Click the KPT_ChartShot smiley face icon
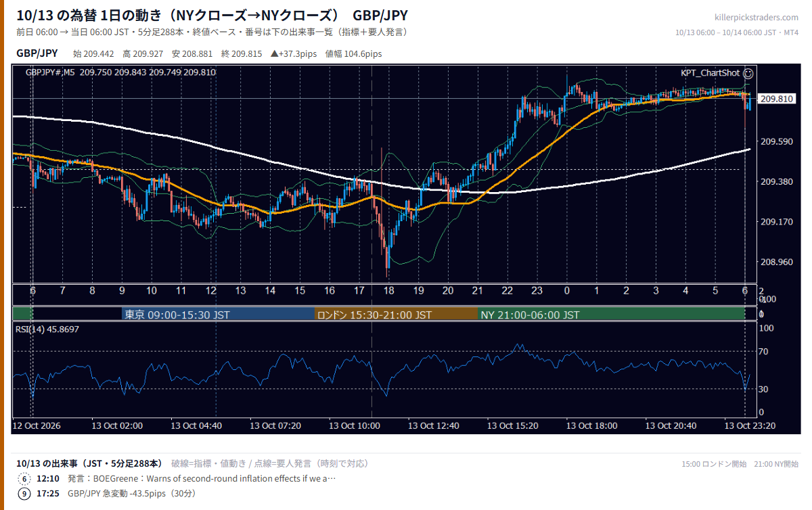 point(748,73)
